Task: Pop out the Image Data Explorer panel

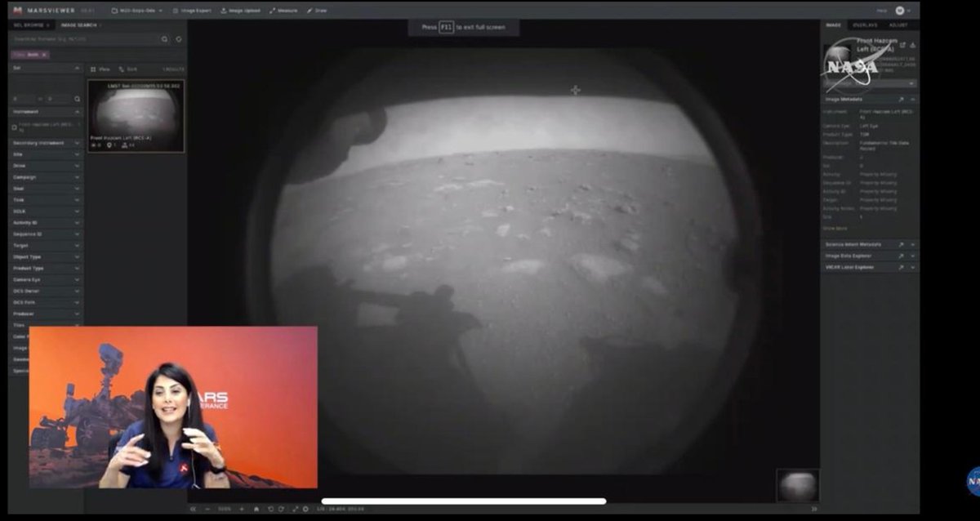Action: tap(902, 256)
